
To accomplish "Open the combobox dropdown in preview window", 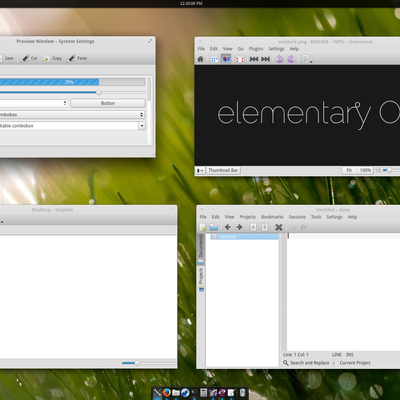I will (72, 115).
